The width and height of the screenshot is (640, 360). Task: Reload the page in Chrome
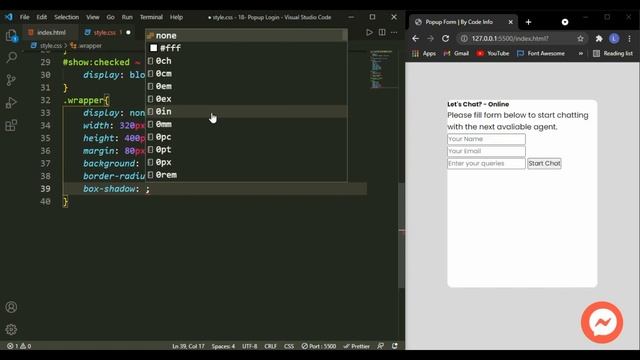(445, 38)
